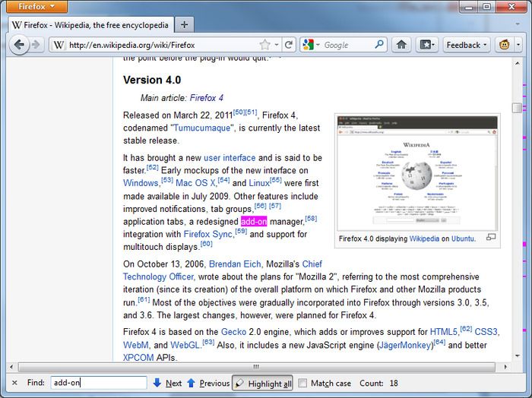Screen dimensions: 532x398
Task: Follow the Linux link
Action: pos(259,183)
